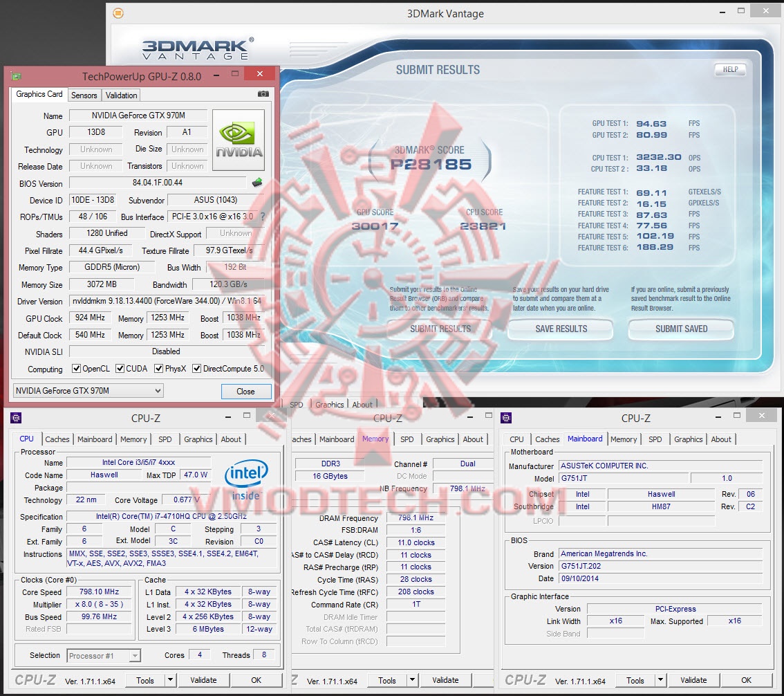Toggle the DirectCompute 5.0 checkbox
Image resolution: width=784 pixels, height=696 pixels.
click(197, 369)
